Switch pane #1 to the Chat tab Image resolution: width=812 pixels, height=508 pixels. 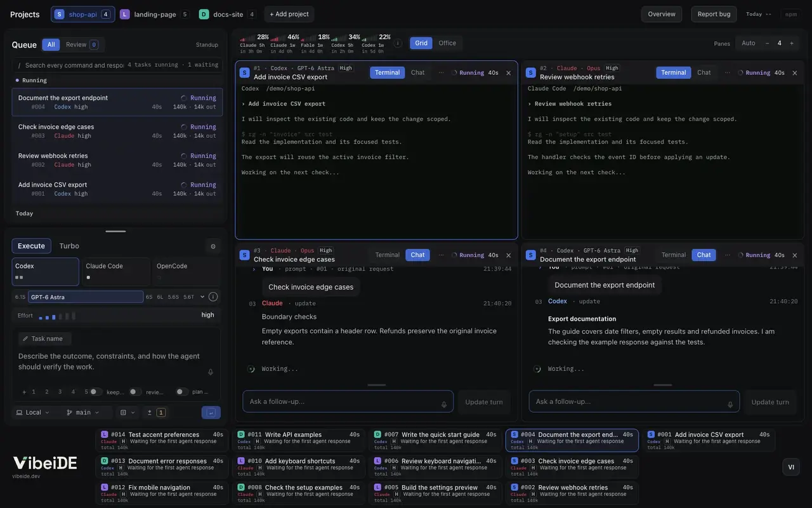click(417, 72)
